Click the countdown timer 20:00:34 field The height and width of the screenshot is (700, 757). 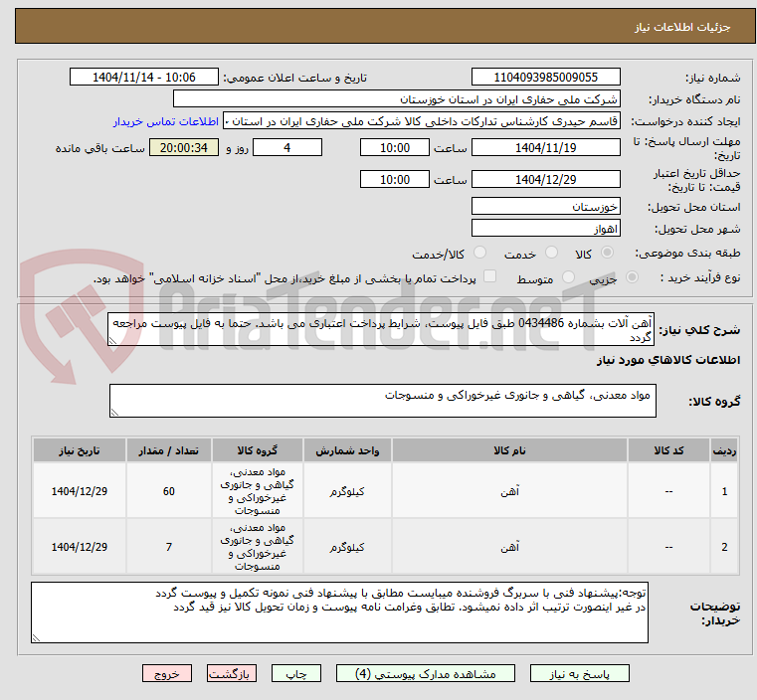tap(184, 147)
